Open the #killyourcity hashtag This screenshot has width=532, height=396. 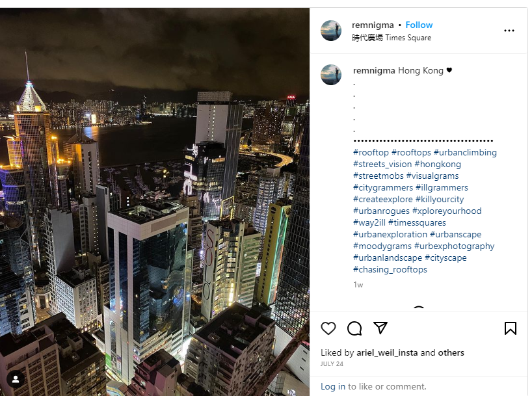(x=440, y=200)
